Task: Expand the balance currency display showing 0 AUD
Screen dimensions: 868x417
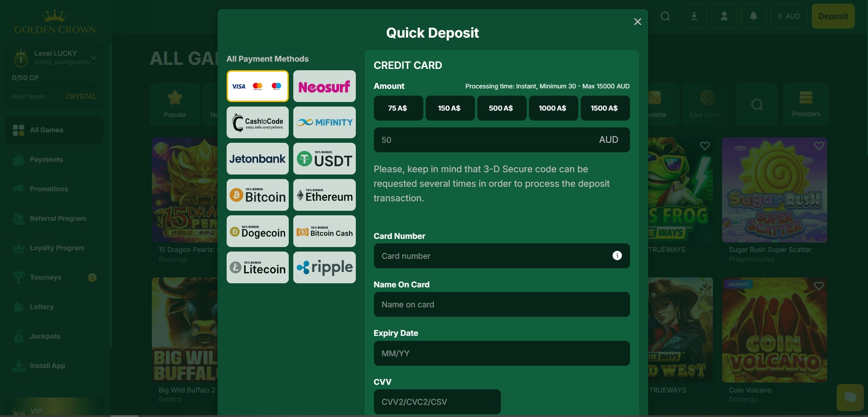Action: pyautogui.click(x=788, y=16)
